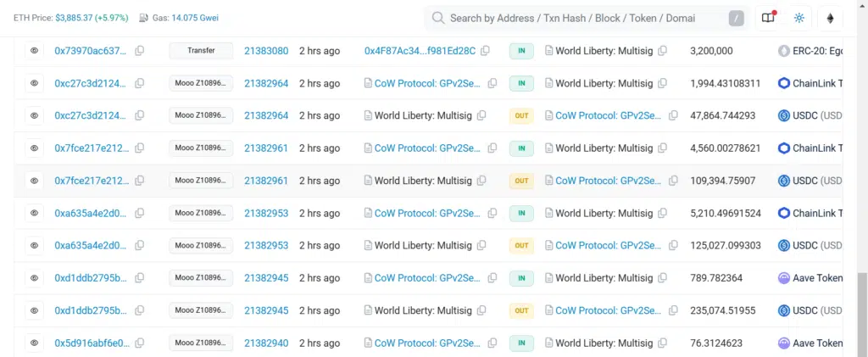Copy transaction hash 0x73970ac637 using copy icon
The width and height of the screenshot is (868, 357).
point(140,51)
